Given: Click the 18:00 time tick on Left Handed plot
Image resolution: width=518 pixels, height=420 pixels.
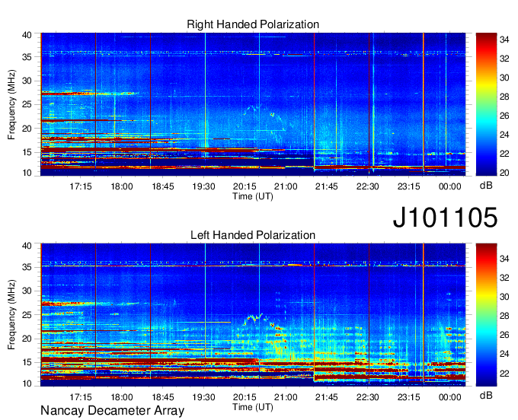Looking at the screenshot, I should tap(122, 397).
